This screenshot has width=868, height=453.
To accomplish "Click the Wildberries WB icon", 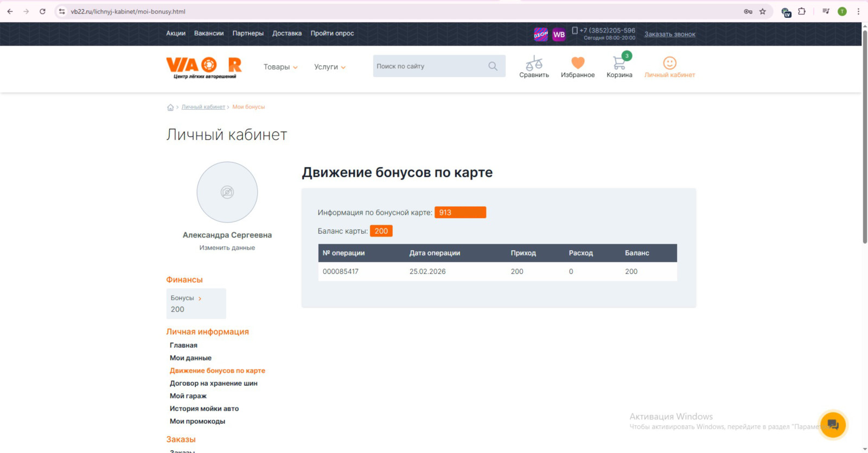I will coord(559,35).
